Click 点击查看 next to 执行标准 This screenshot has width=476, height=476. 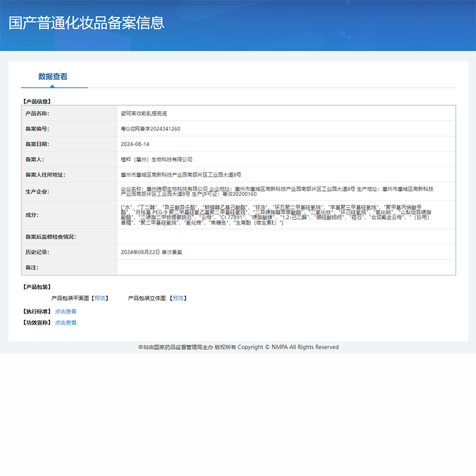click(x=65, y=311)
